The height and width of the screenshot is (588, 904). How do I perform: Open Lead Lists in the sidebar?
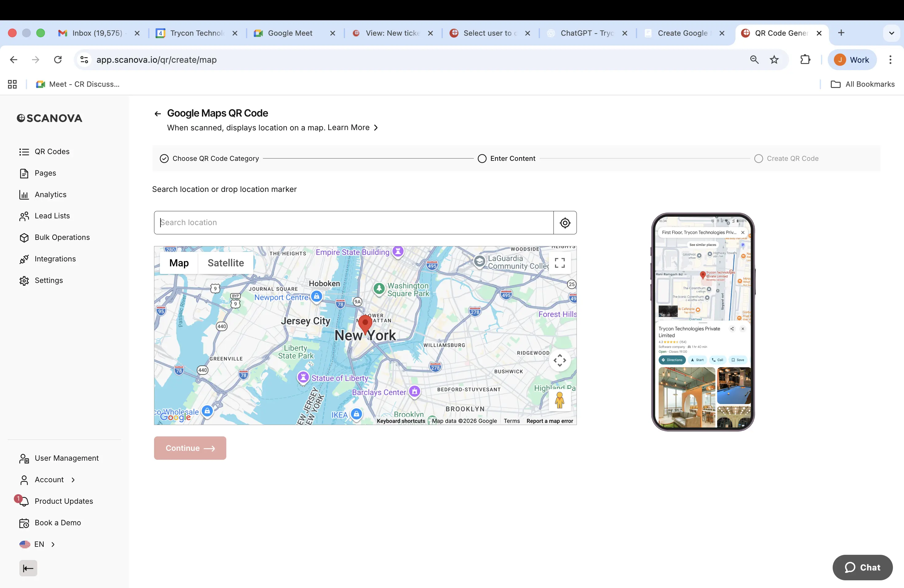click(x=45, y=216)
